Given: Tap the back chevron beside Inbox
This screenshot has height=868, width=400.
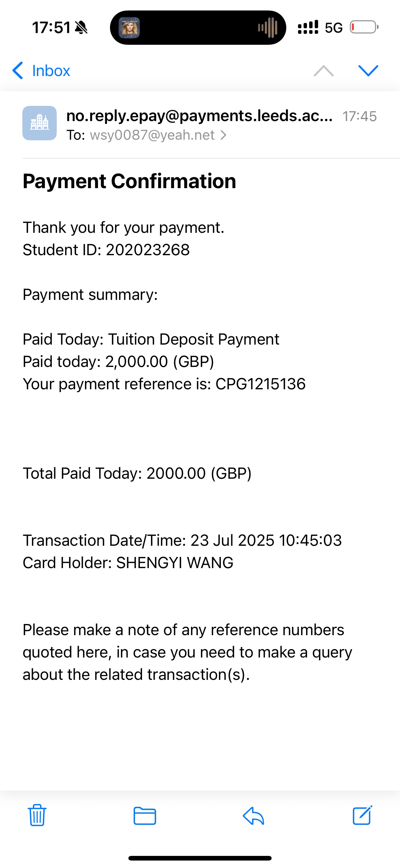Looking at the screenshot, I should pos(18,70).
